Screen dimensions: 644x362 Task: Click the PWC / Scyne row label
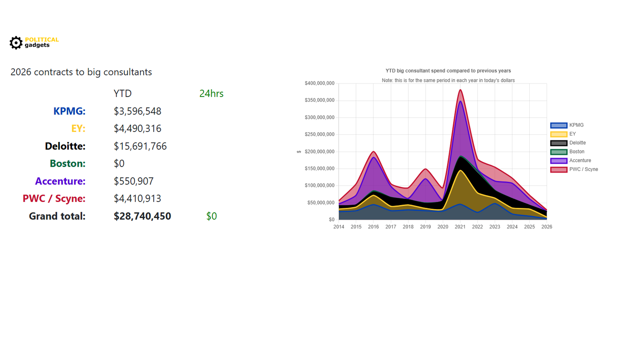pos(54,199)
